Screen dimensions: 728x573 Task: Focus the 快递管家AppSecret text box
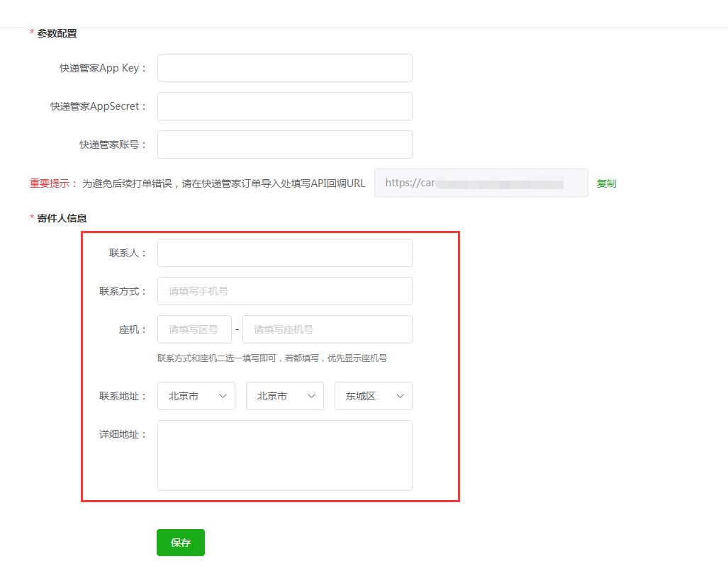point(284,106)
